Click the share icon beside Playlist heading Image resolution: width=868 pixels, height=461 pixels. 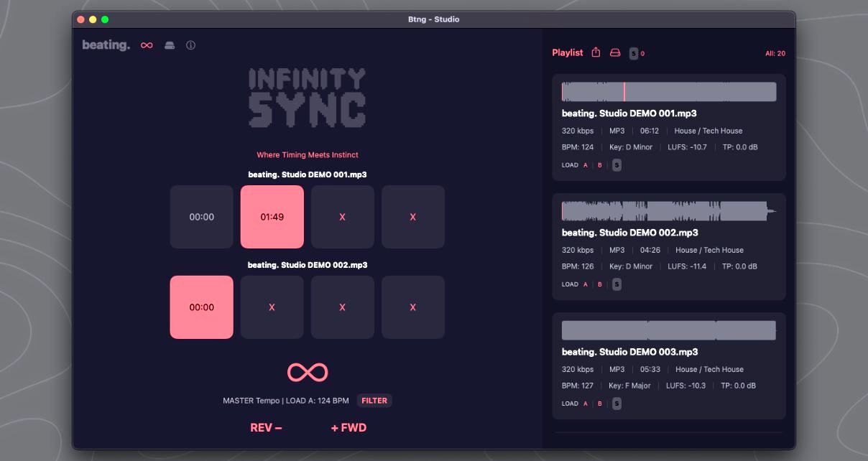click(x=595, y=52)
